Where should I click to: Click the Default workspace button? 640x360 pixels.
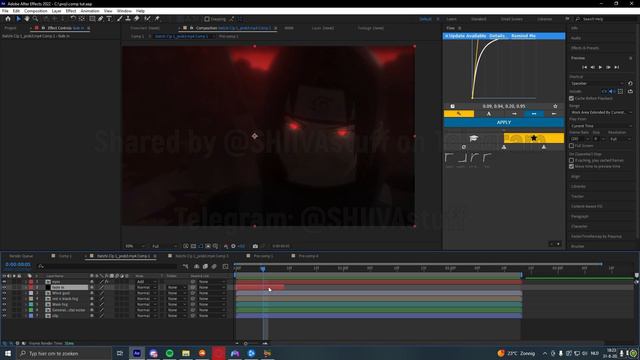[x=425, y=19]
